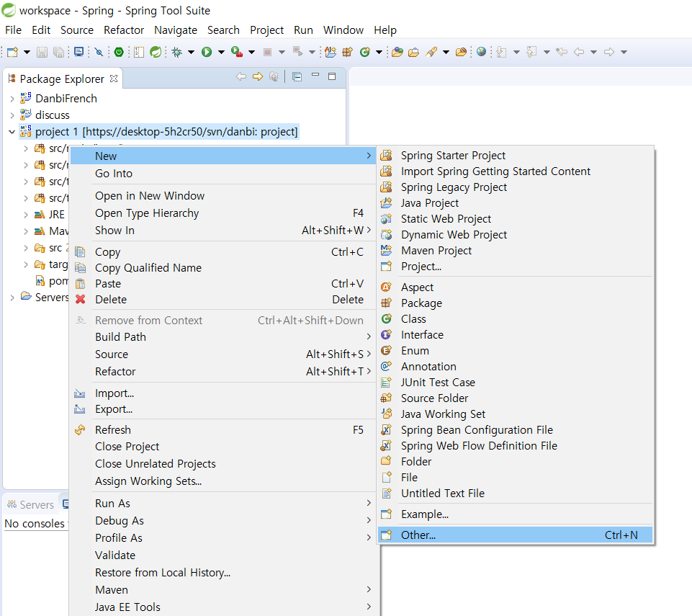
Task: Open the Run As submenu
Action: coord(224,504)
